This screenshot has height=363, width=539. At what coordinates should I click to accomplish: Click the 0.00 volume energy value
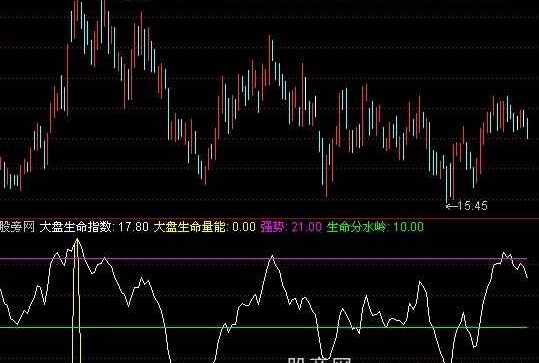point(244,227)
